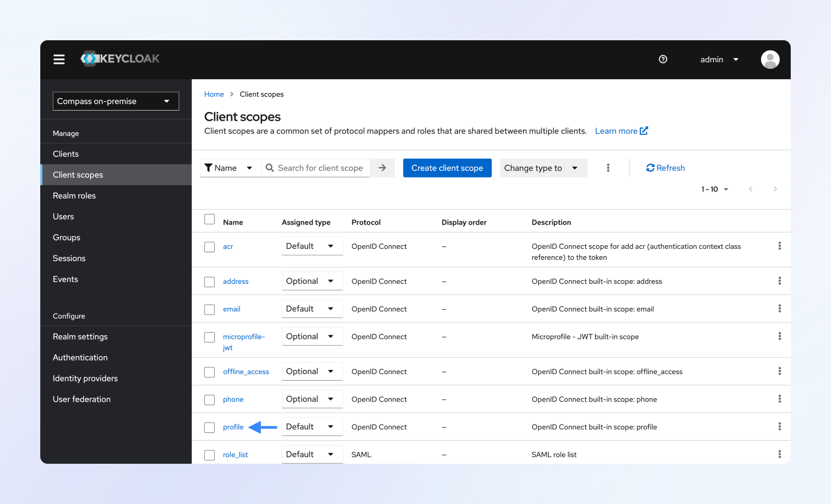Open kebab menu for profile row
The width and height of the screenshot is (831, 504).
point(779,427)
